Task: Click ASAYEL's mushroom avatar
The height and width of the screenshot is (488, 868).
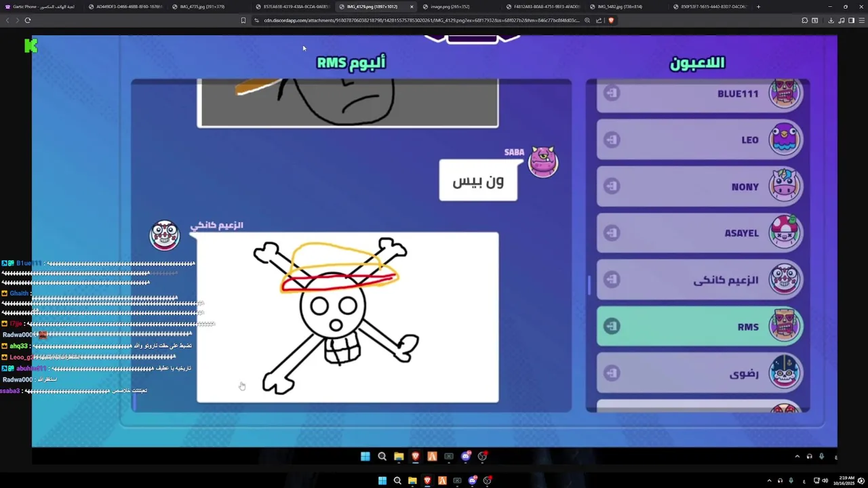Action: click(785, 232)
